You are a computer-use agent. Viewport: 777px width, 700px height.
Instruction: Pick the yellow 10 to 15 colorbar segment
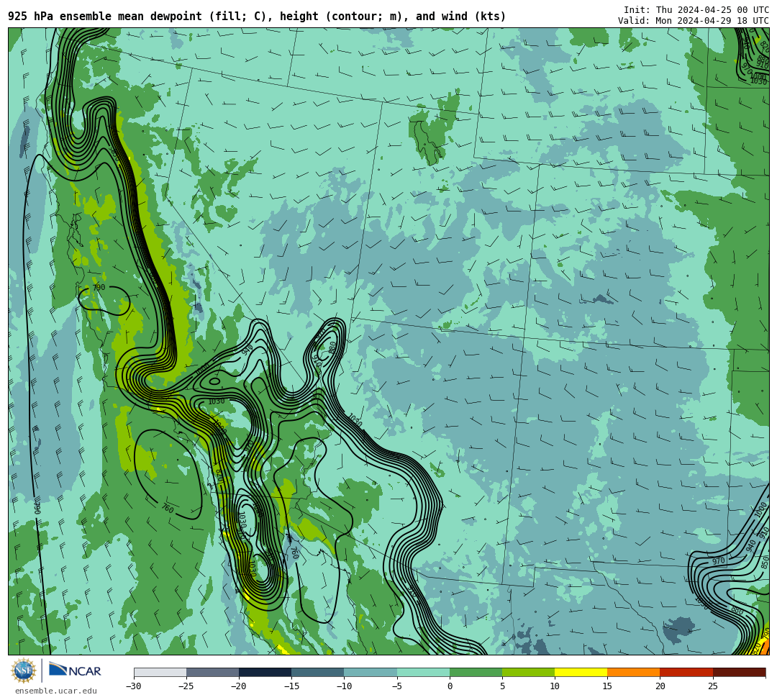click(581, 672)
